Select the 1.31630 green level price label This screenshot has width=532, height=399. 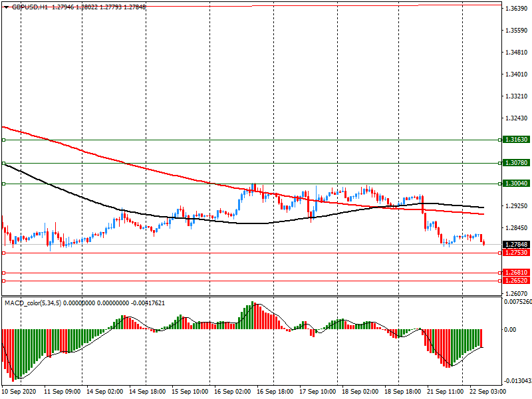[516, 140]
